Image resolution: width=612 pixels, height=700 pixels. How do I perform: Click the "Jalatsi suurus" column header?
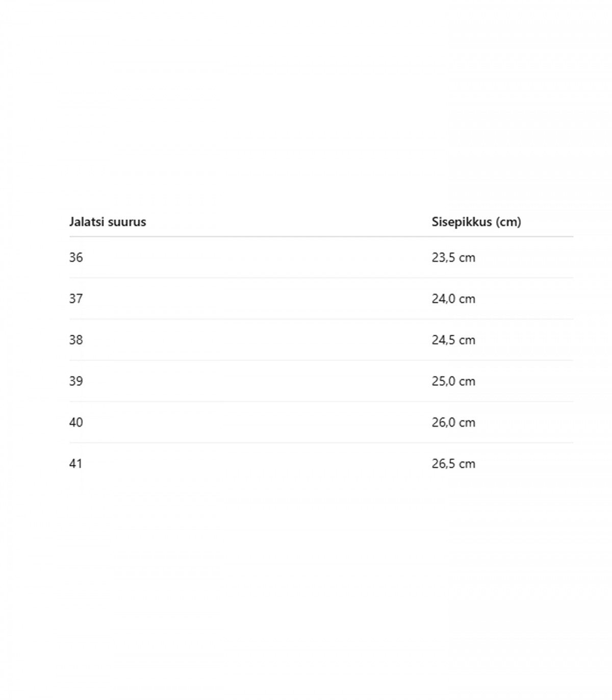108,222
